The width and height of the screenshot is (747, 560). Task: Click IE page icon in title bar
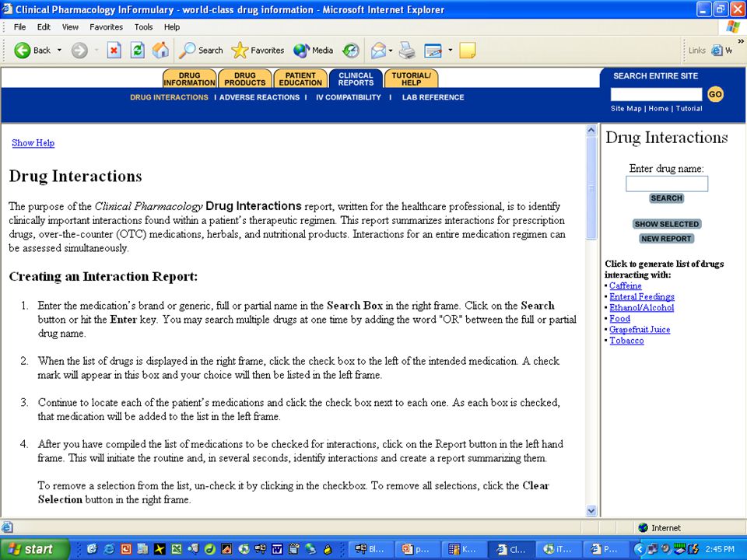[7, 9]
